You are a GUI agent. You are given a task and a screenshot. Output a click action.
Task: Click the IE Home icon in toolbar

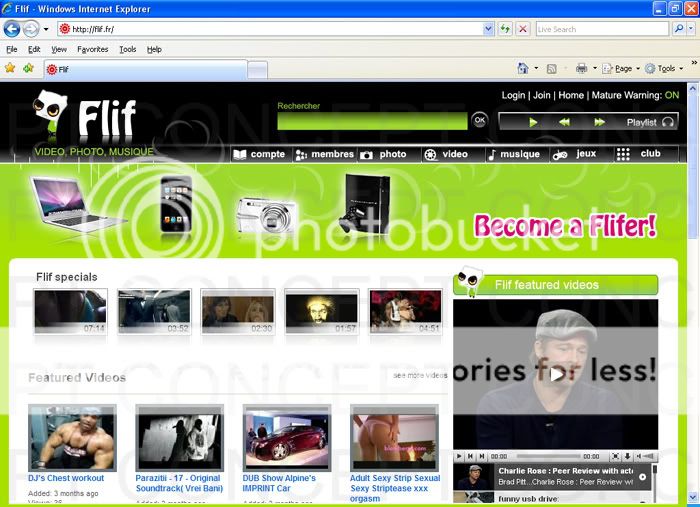[523, 68]
